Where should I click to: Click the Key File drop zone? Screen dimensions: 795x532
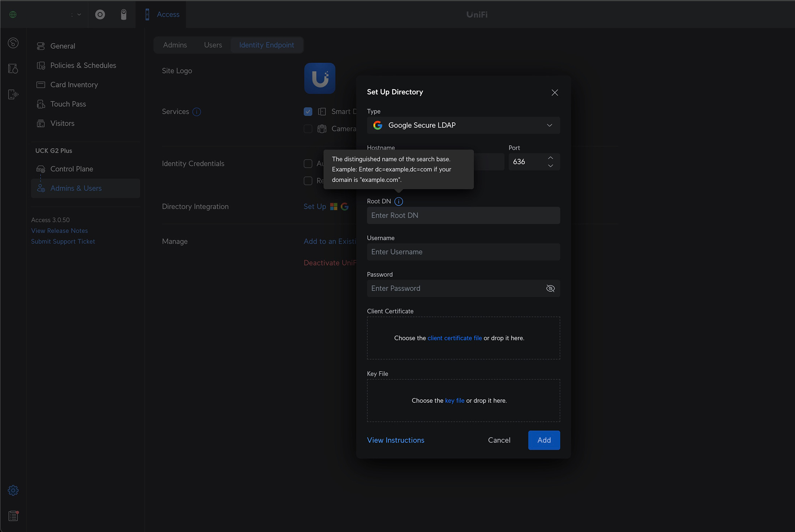pos(463,400)
